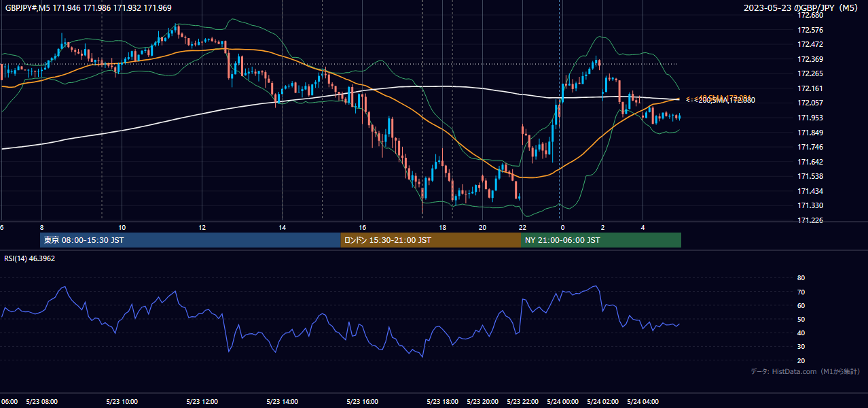Click the 5/23 18:00 date axis label

(x=442, y=401)
